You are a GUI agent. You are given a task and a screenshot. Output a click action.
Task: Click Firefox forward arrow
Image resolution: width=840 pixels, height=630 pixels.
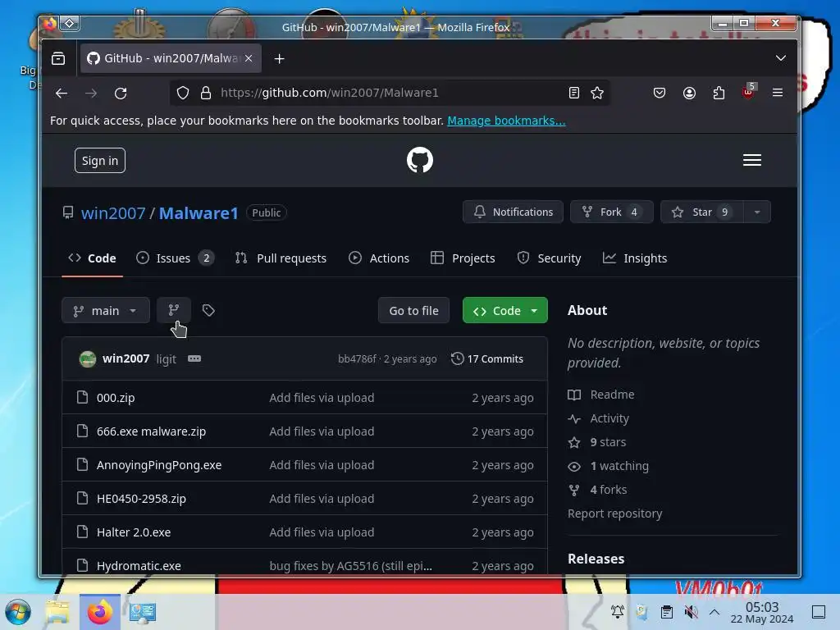point(91,94)
